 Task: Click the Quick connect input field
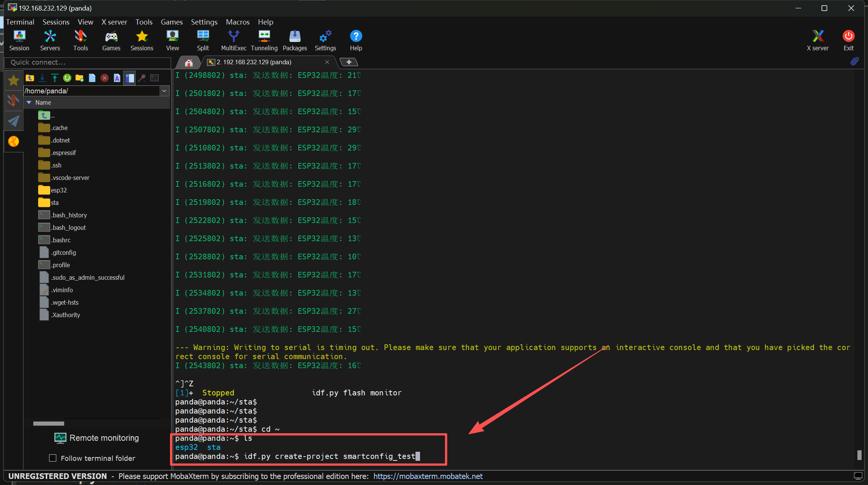[x=88, y=62]
